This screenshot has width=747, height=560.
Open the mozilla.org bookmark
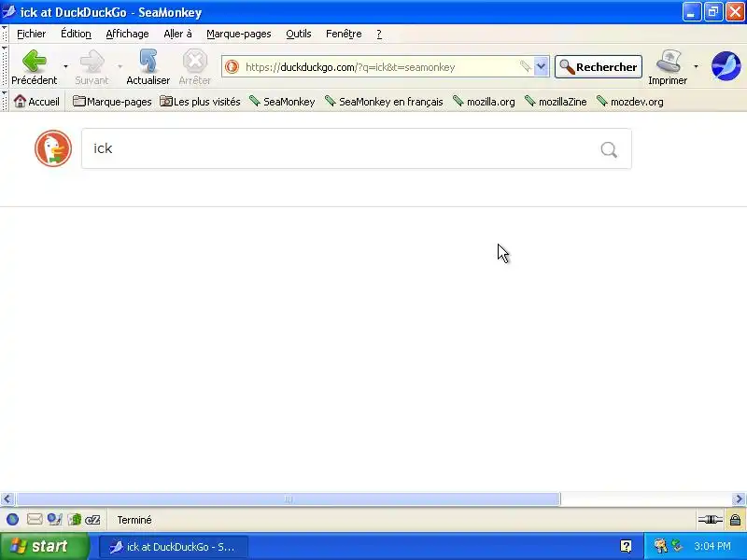[x=484, y=102]
